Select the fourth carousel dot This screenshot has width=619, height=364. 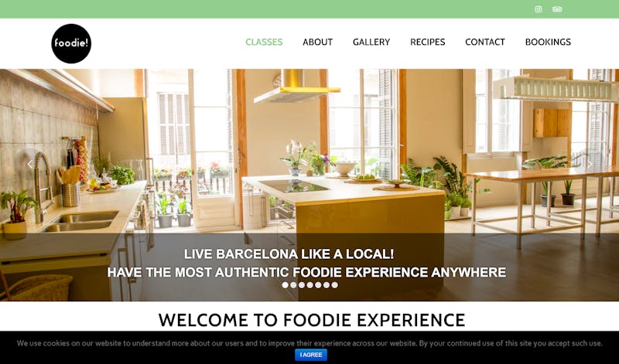tap(310, 285)
